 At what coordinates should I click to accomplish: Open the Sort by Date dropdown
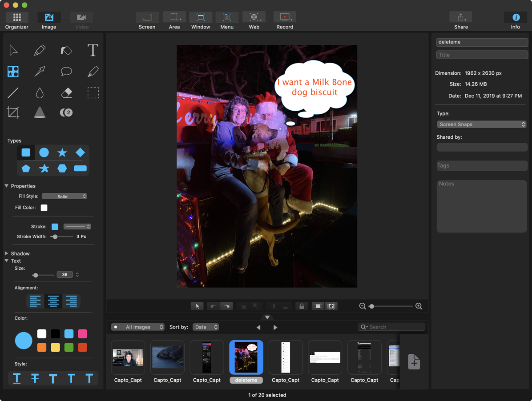click(206, 327)
